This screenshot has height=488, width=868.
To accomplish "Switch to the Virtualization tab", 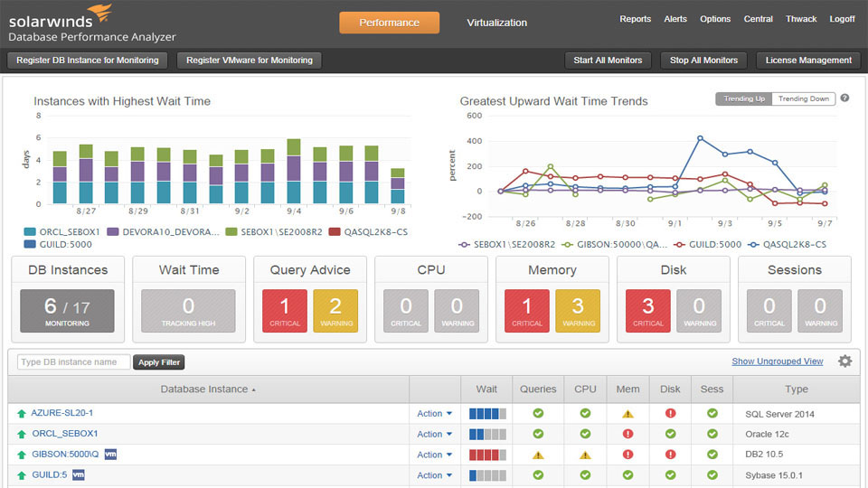I will (496, 23).
